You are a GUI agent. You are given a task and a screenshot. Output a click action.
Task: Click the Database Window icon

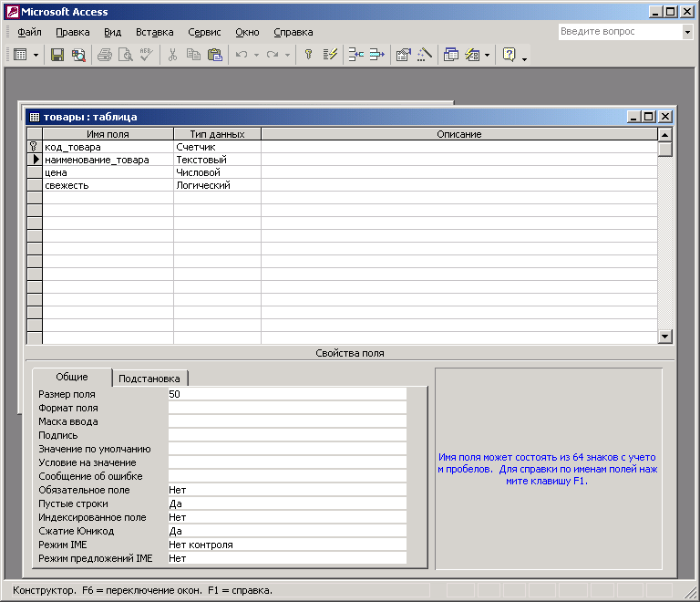click(x=451, y=55)
